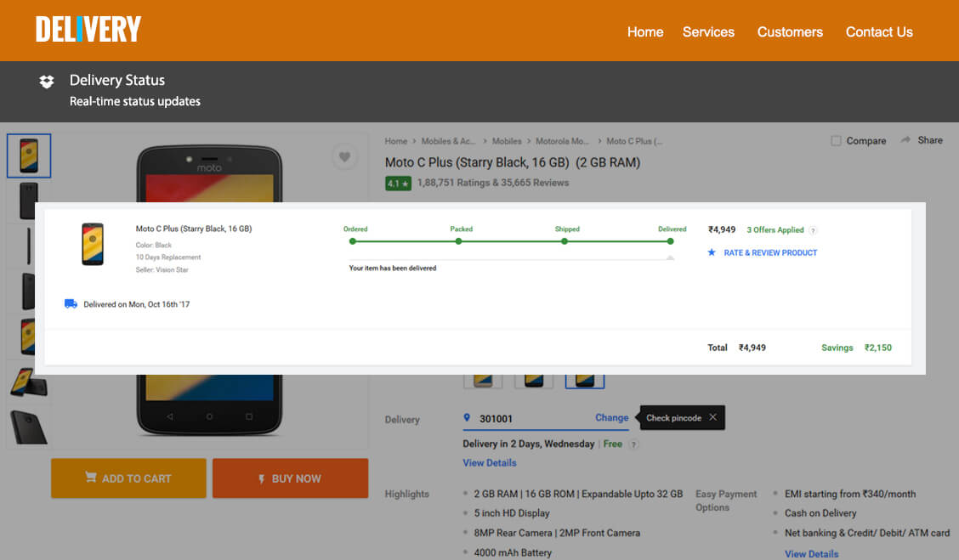Click the Ordered progress marker
The width and height of the screenshot is (959, 560).
click(352, 241)
